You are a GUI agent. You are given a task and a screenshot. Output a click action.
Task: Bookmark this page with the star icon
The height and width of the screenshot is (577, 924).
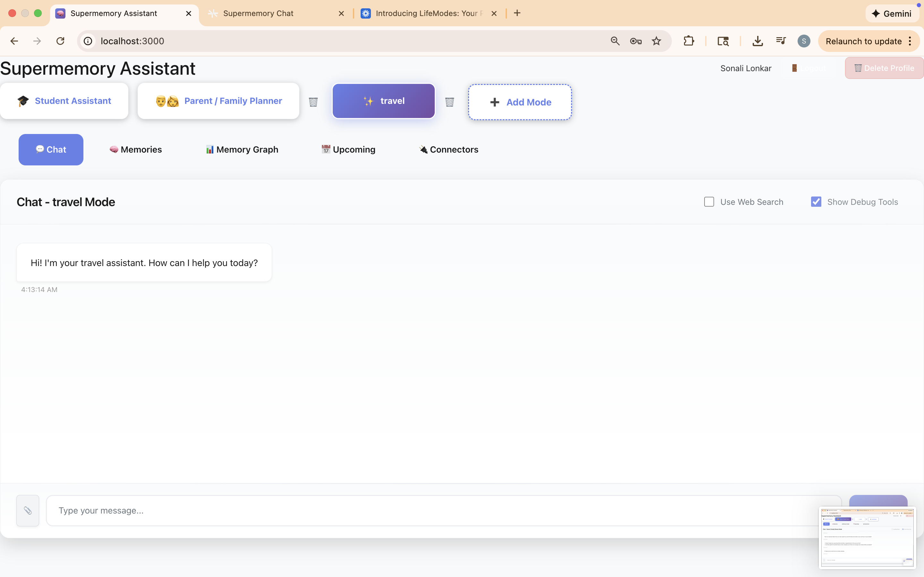point(656,41)
